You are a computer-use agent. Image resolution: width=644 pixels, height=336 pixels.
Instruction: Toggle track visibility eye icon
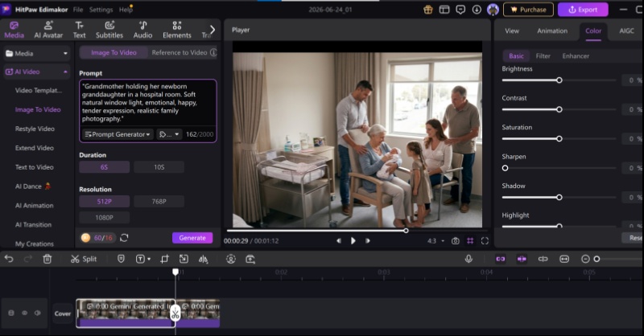[x=25, y=313]
